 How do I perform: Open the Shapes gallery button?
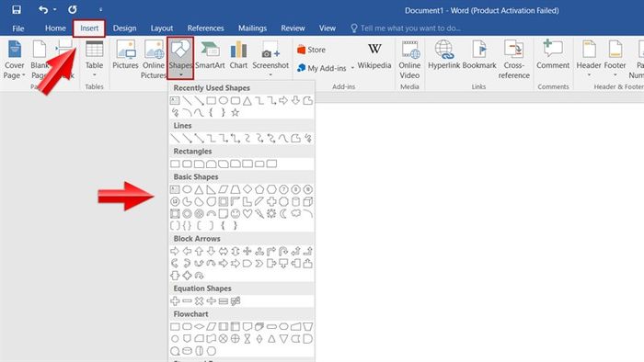pyautogui.click(x=180, y=58)
